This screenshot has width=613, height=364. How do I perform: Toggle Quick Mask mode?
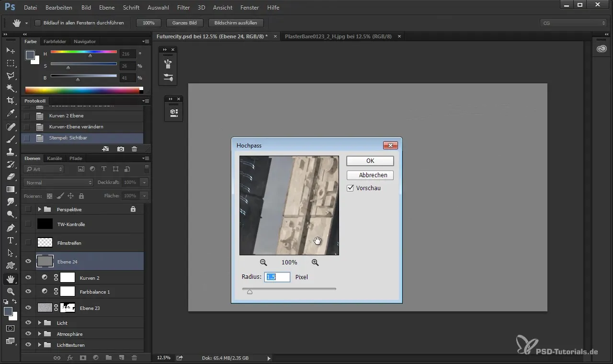(x=11, y=329)
